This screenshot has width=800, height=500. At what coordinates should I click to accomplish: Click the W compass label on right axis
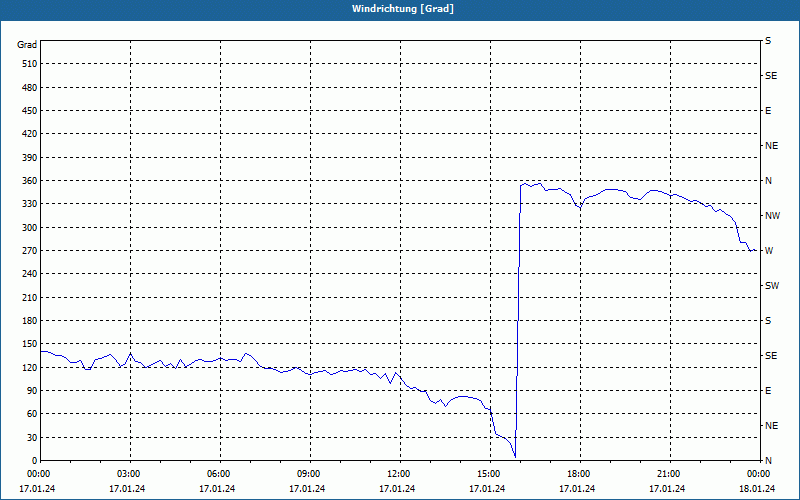(x=769, y=251)
